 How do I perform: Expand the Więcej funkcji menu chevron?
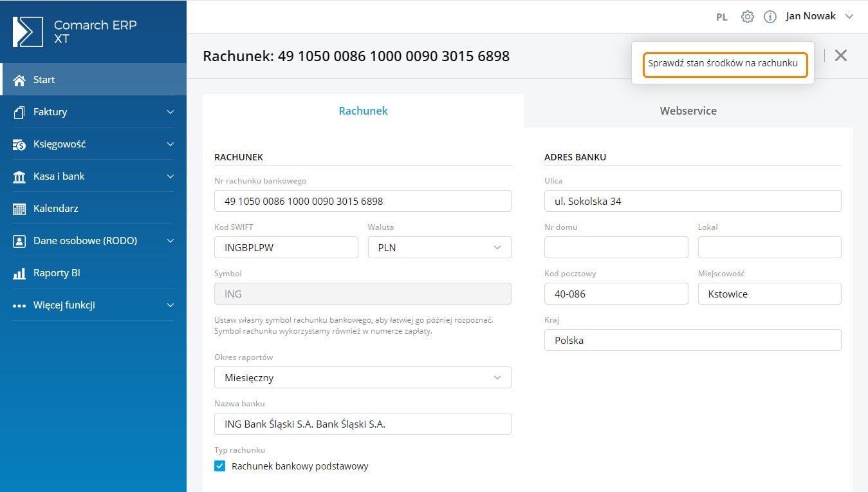[x=170, y=305]
